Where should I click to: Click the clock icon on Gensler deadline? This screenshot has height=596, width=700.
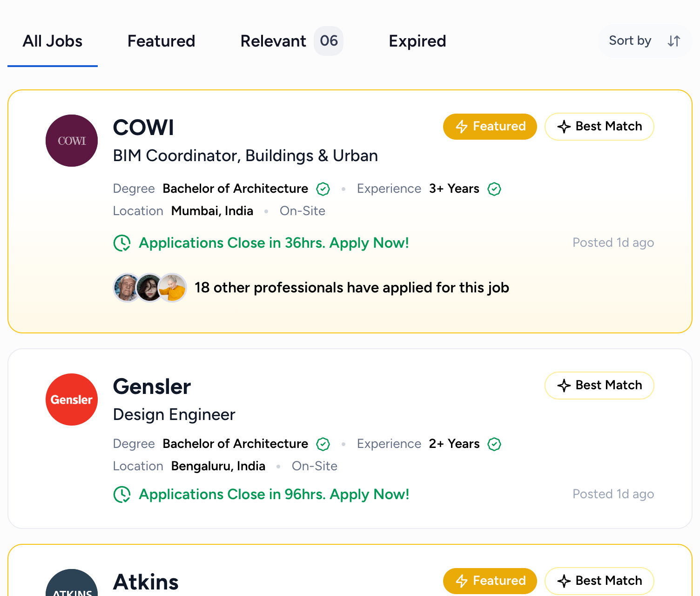(122, 494)
